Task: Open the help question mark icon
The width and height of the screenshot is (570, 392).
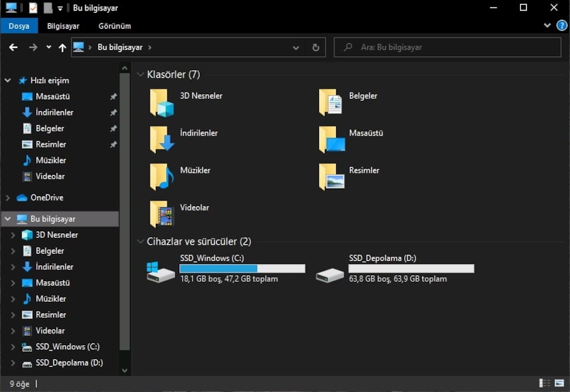Action: (562, 26)
